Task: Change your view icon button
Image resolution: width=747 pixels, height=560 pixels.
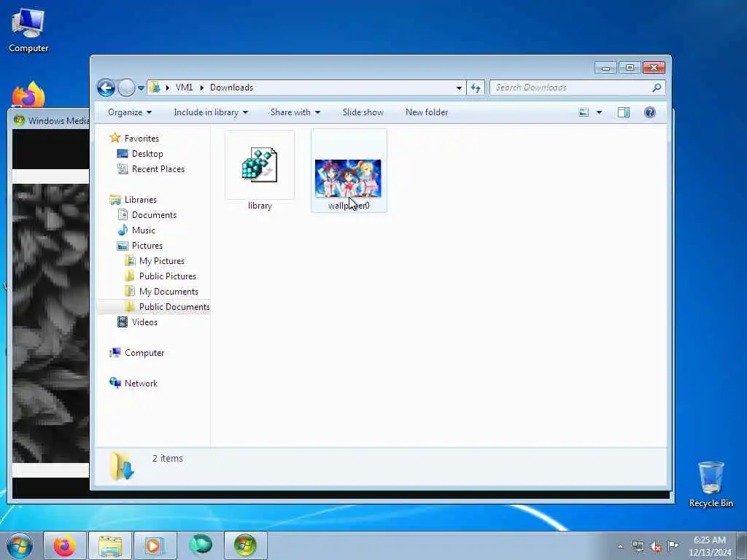Action: [584, 112]
